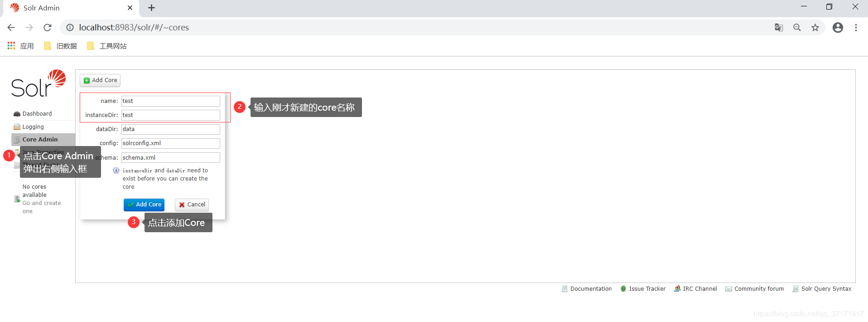The image size is (868, 322).
Task: Click the Logging folder icon
Action: point(17,127)
